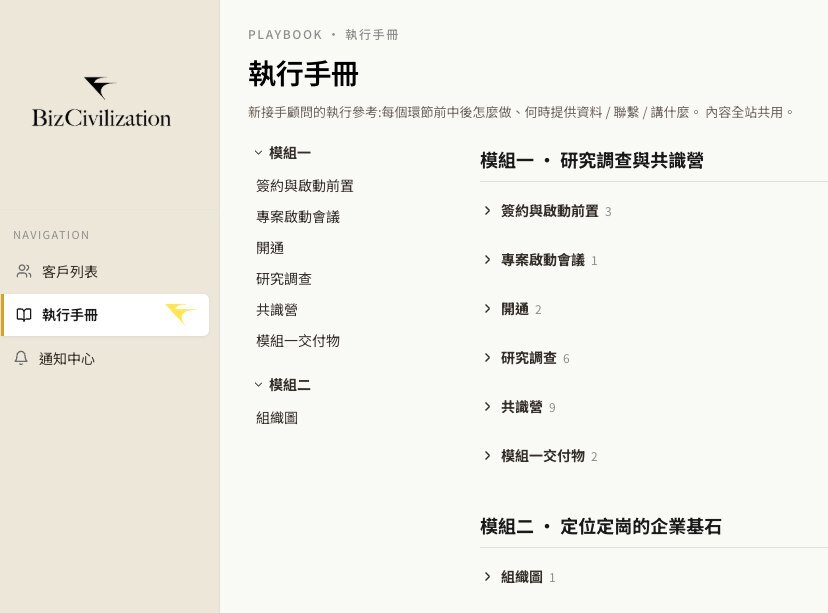Click the 模組一 outline group label
The height and width of the screenshot is (613, 828).
[x=289, y=153]
